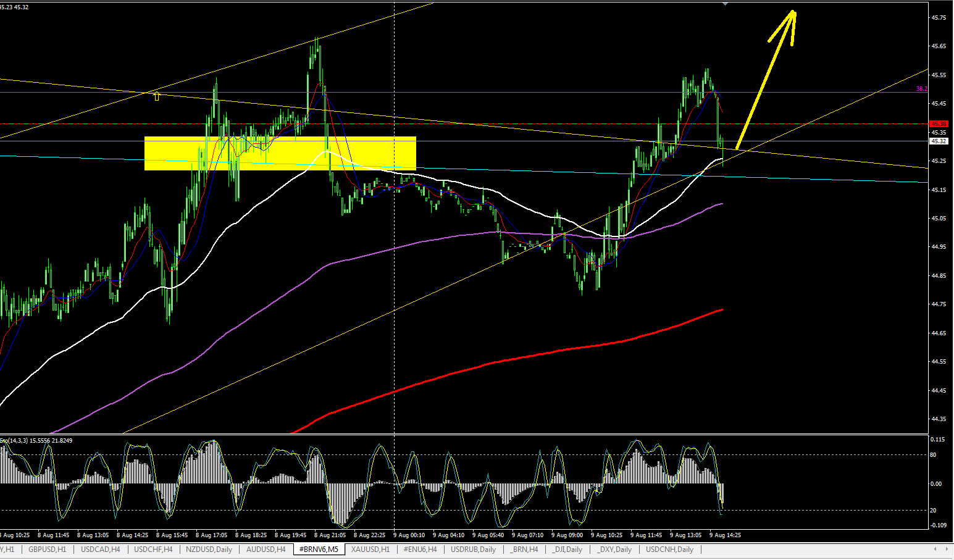This screenshot has height=560, width=954.
Task: Select the small up-arrow chart object
Action: pos(157,96)
